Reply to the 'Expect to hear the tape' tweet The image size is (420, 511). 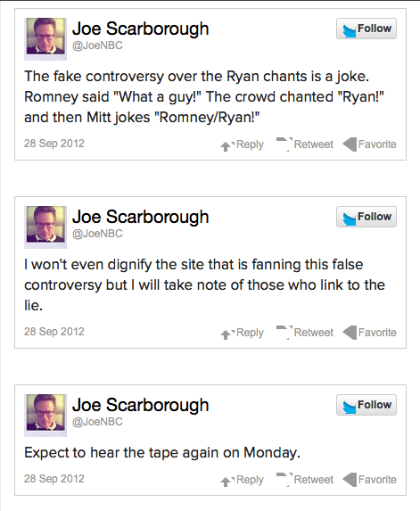242,480
